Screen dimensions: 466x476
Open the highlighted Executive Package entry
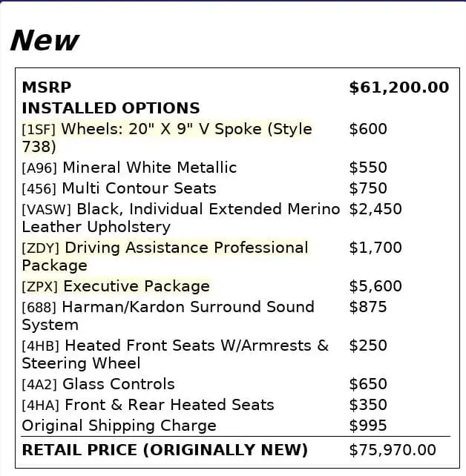click(x=116, y=286)
